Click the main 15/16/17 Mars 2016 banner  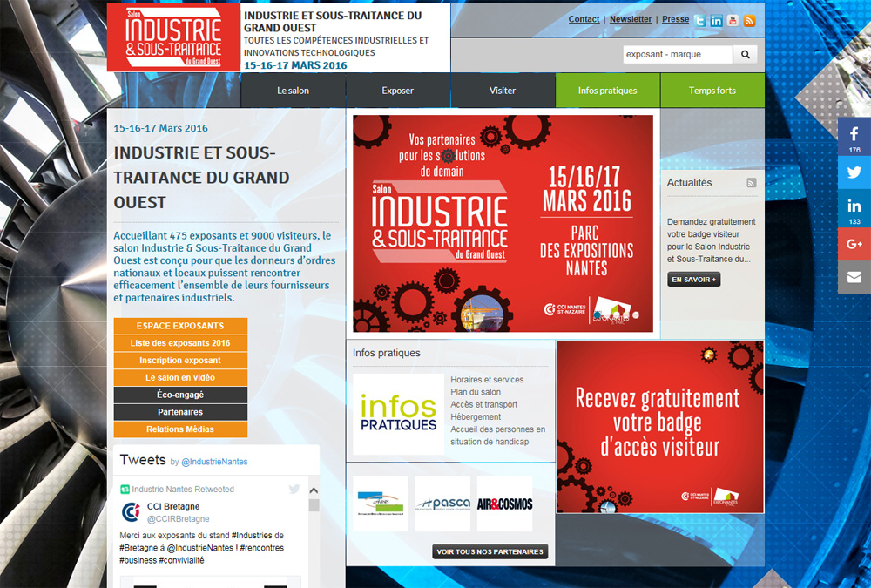point(503,223)
